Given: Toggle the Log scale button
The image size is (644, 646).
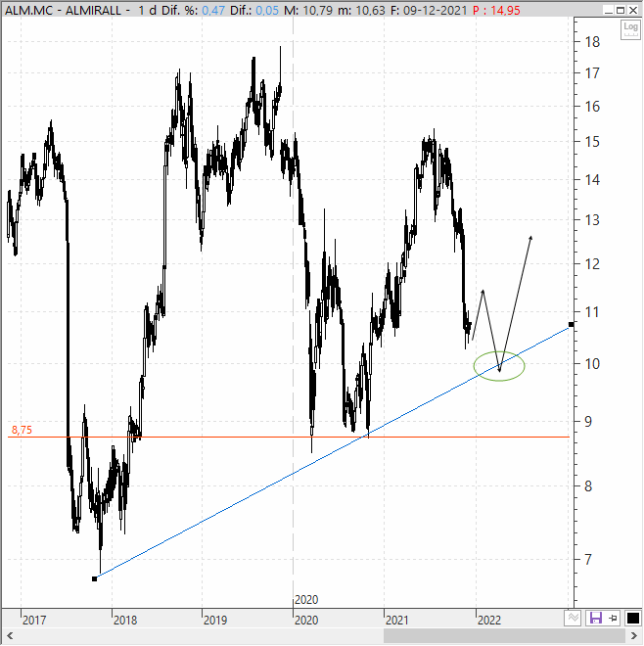Looking at the screenshot, I should tap(630, 29).
